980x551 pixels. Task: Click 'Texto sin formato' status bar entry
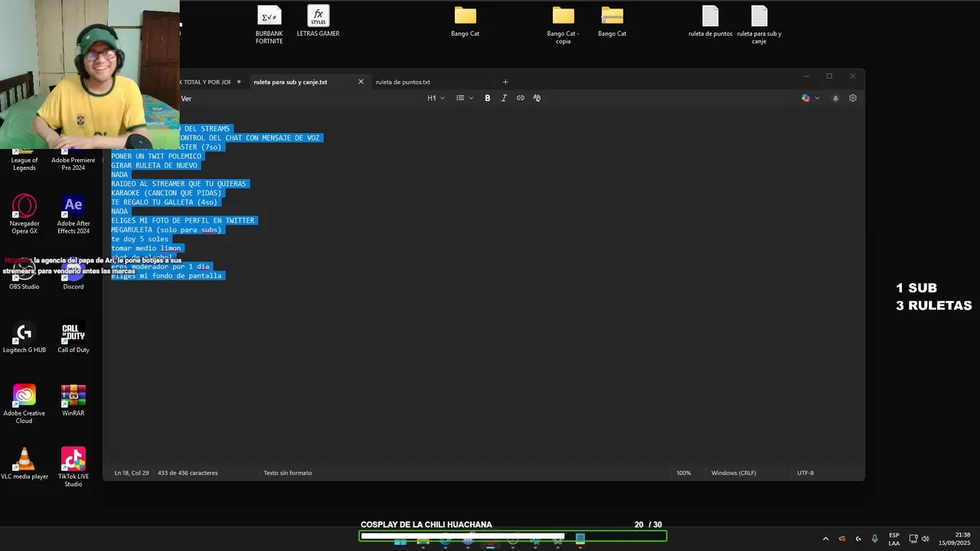(288, 473)
